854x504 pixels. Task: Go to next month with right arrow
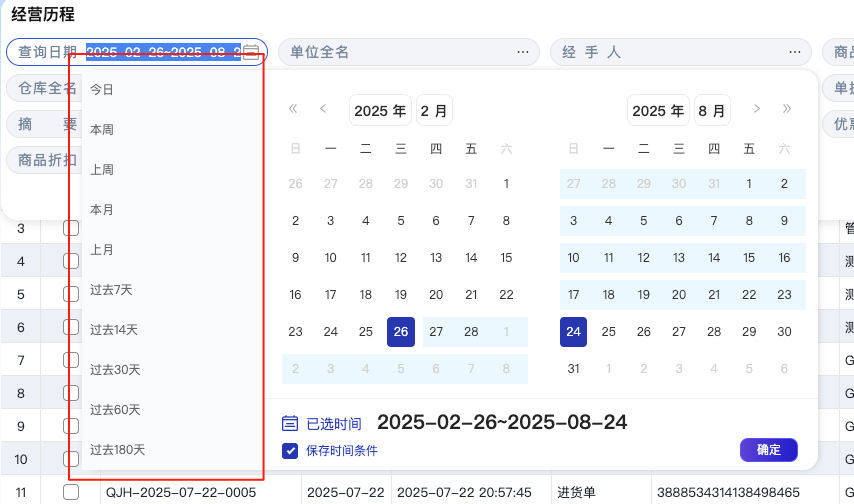tap(757, 109)
